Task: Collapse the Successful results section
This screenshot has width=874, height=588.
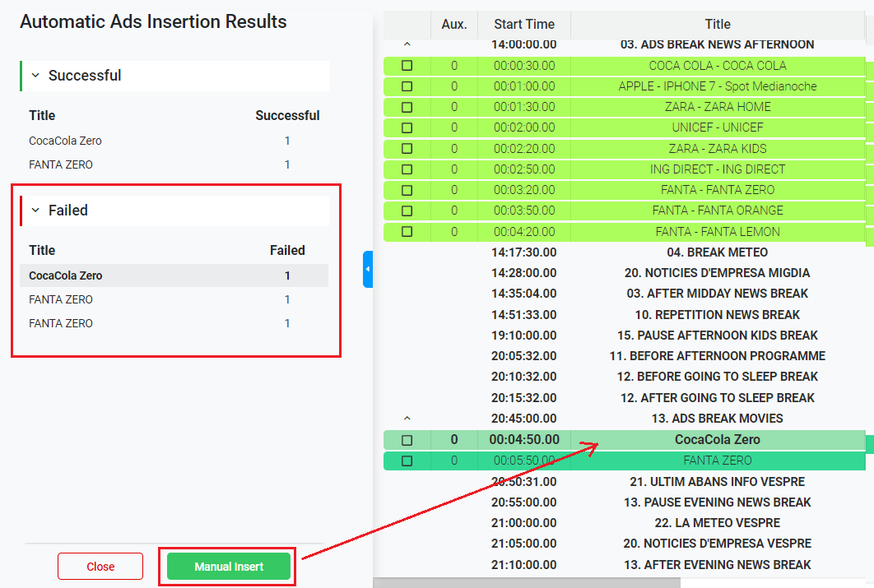Action: point(35,76)
